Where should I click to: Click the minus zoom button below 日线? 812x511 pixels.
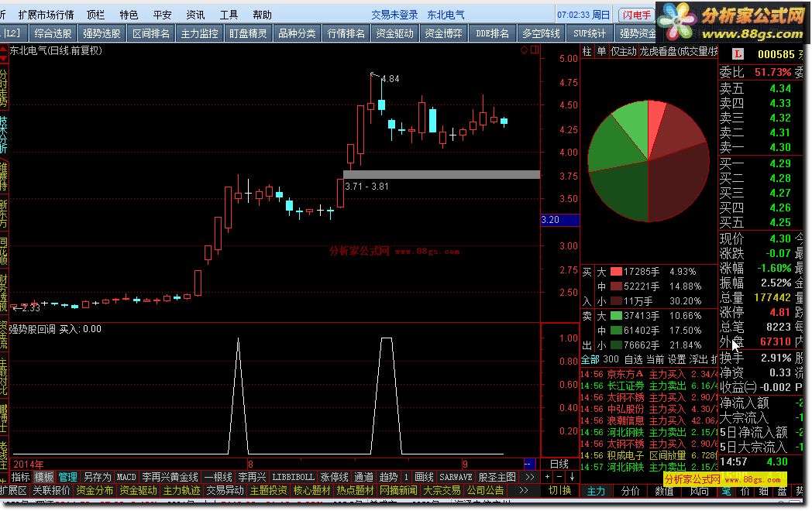click(x=559, y=476)
